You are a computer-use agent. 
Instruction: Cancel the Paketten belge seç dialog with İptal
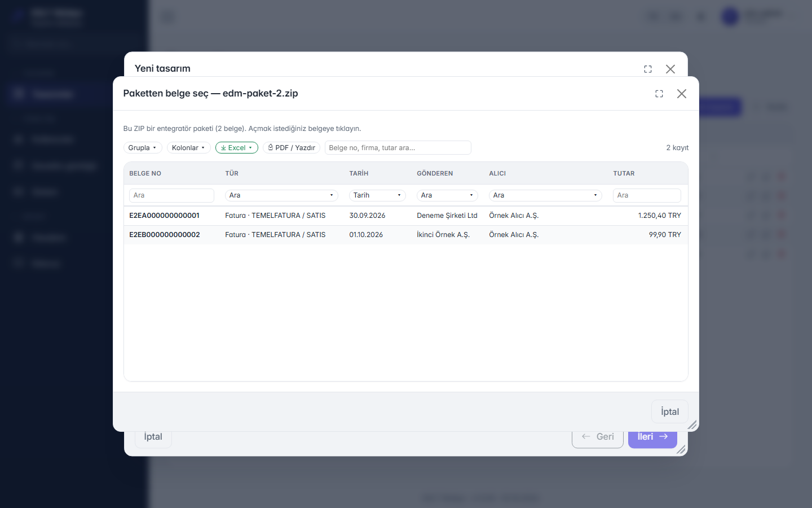coord(670,411)
